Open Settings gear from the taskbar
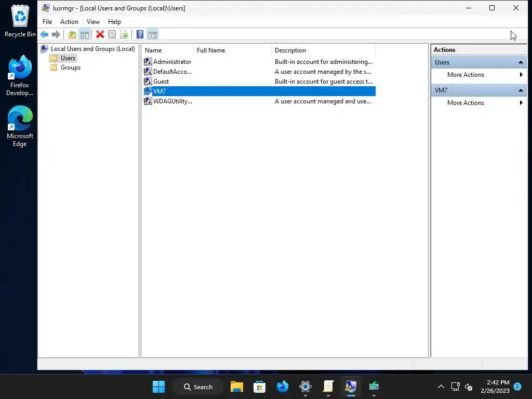 [305, 387]
